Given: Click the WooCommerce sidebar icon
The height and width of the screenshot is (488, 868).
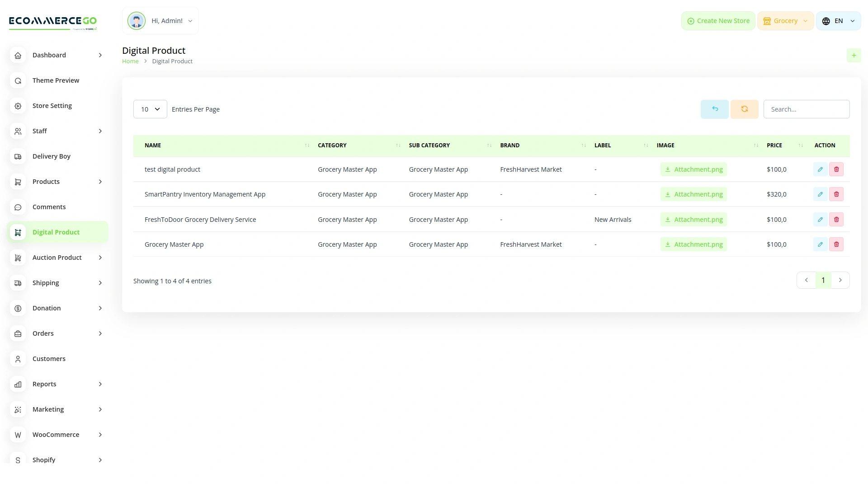Looking at the screenshot, I should point(18,435).
